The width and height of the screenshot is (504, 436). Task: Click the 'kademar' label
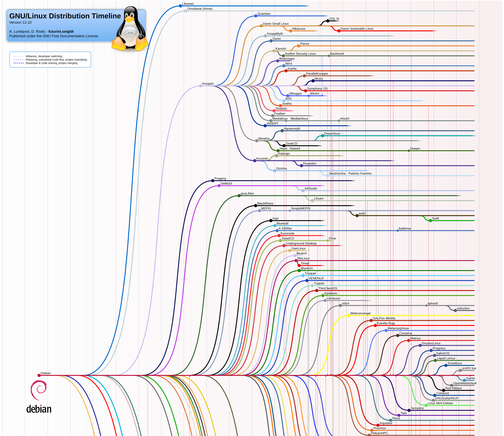[405, 228]
